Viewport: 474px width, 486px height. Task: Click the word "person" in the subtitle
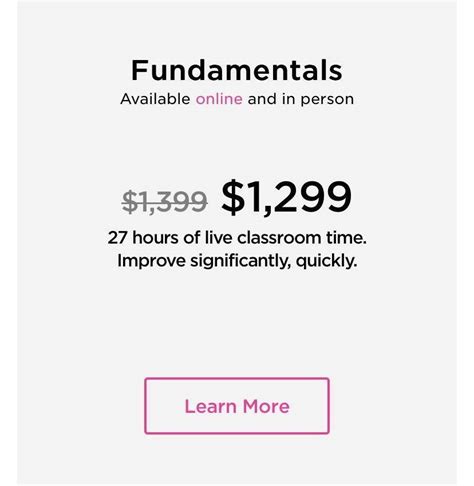(327, 100)
